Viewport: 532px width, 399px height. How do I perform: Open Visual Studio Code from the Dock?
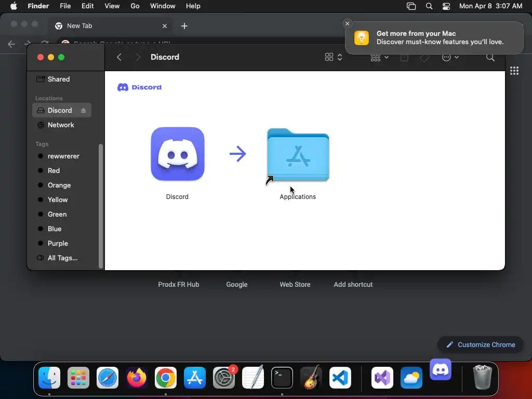point(340,378)
